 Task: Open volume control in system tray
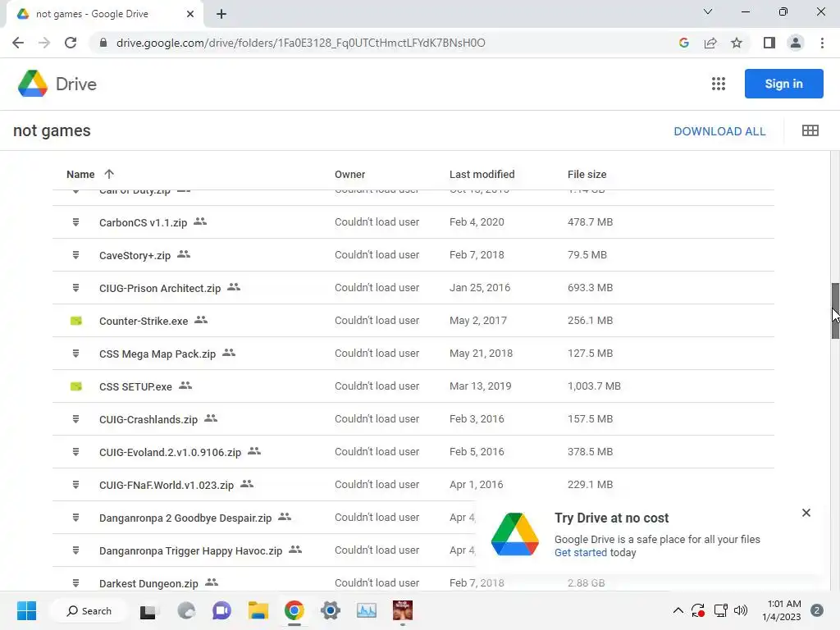(741, 610)
